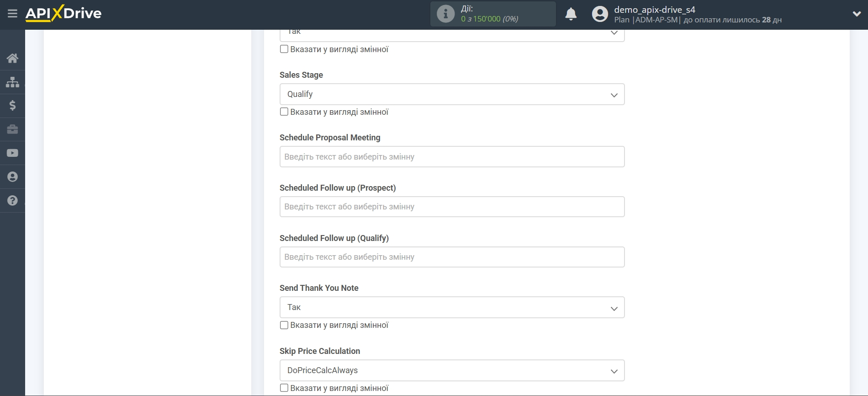The height and width of the screenshot is (396, 868).
Task: Open the briefcase services icon
Action: (x=12, y=129)
